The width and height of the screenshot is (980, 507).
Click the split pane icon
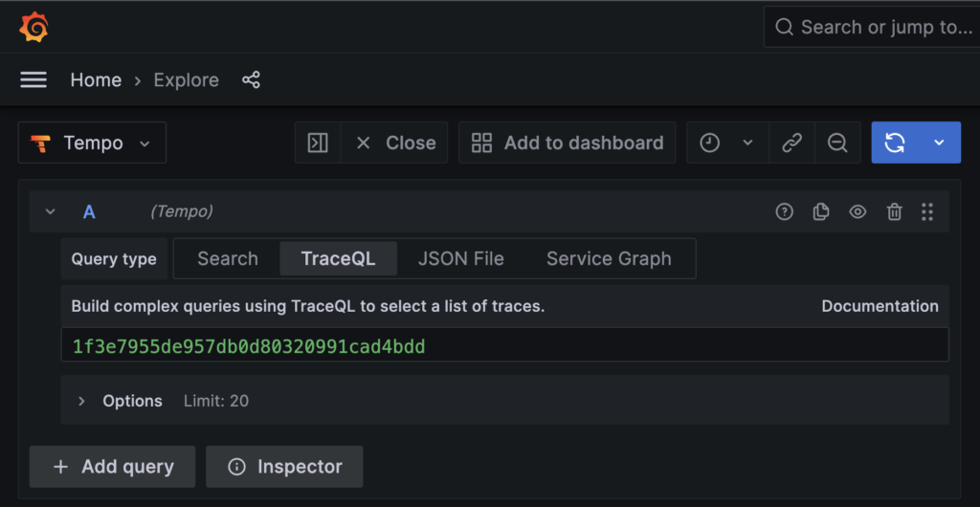point(318,143)
